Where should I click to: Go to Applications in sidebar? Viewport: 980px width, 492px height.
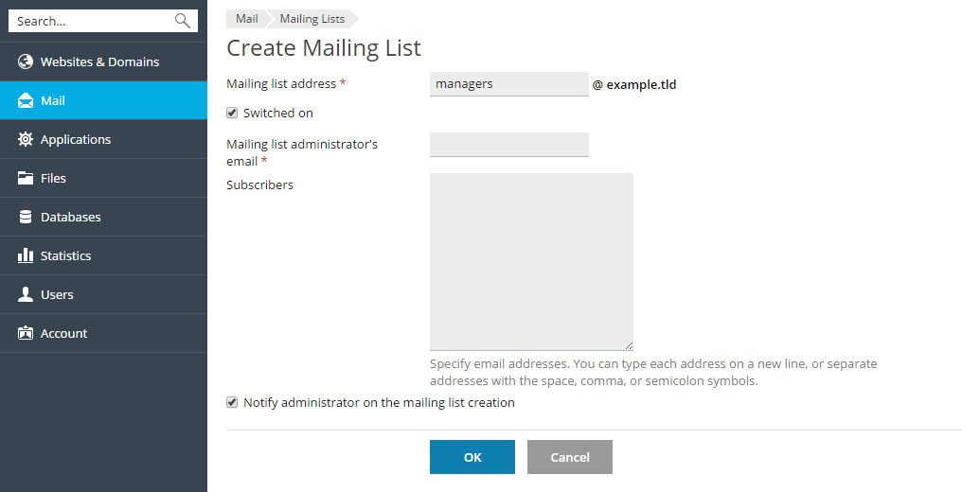[76, 139]
